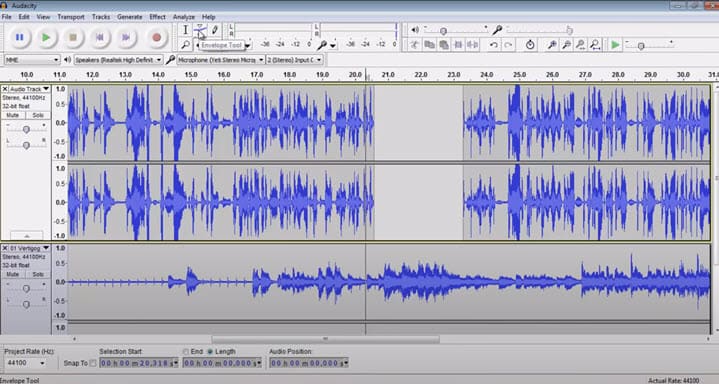This screenshot has width=719, height=384.
Task: Open the Microphone input device dropdown
Action: point(221,60)
